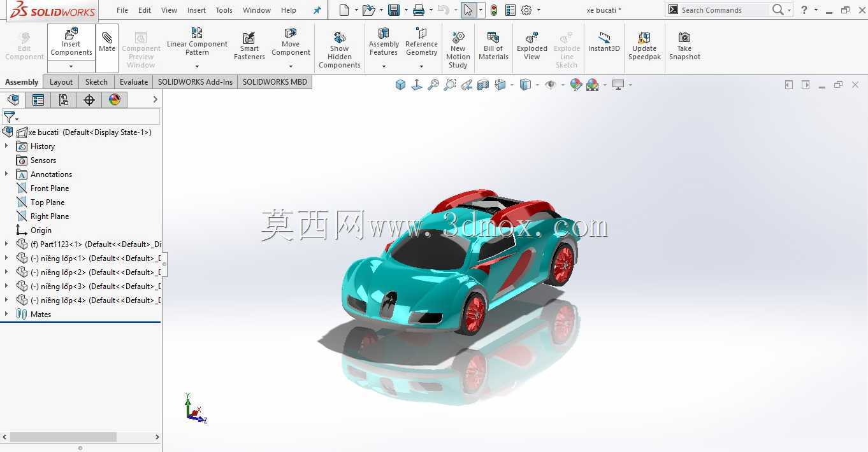
Task: Click the Save icon in toolbar
Action: click(x=394, y=10)
